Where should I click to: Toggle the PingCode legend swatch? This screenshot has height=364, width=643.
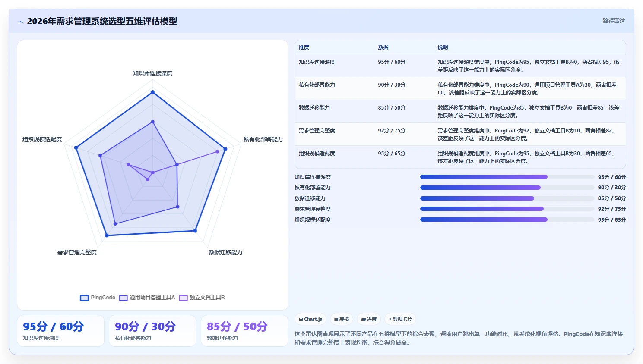coord(84,298)
